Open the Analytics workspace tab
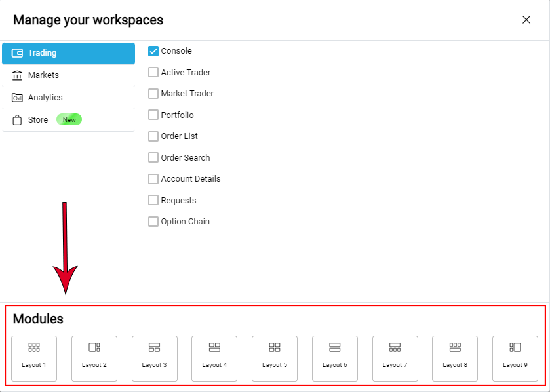Screen dimensions: 550x392 [x=46, y=97]
